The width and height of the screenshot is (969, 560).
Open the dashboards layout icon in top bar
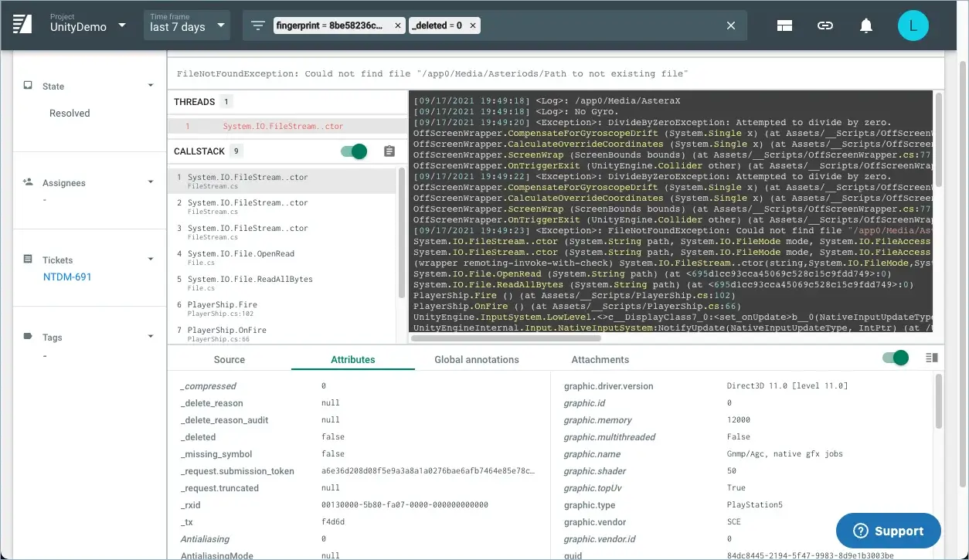click(x=784, y=25)
